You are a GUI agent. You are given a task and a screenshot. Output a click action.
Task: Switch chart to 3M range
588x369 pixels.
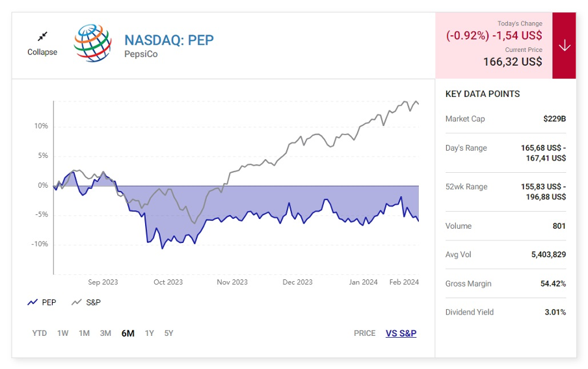click(105, 333)
